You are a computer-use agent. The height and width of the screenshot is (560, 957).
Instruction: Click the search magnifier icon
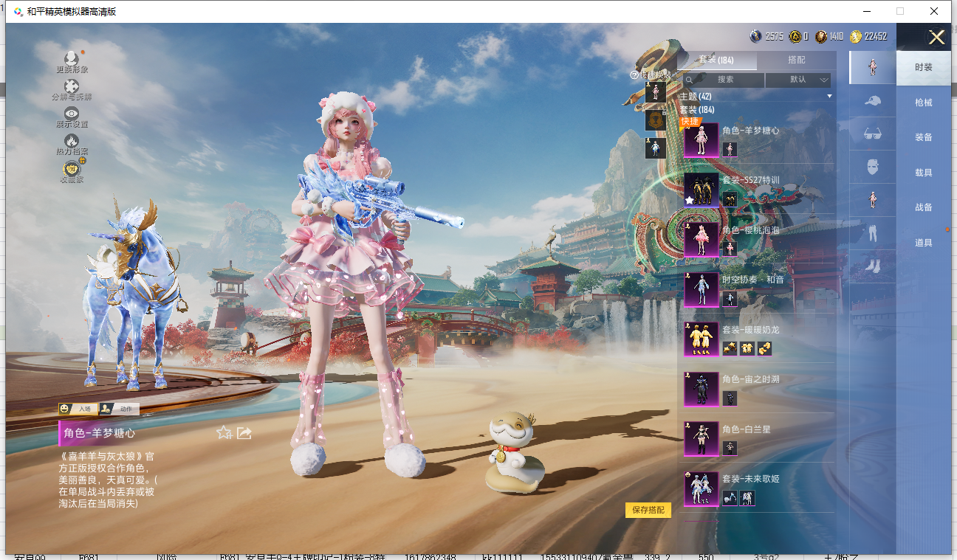(689, 80)
